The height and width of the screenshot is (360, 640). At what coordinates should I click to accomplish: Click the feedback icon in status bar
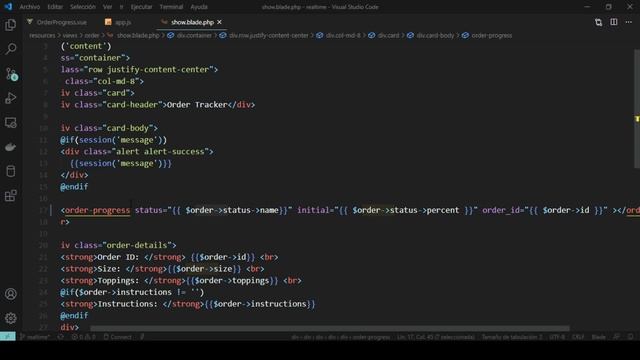tap(616, 337)
